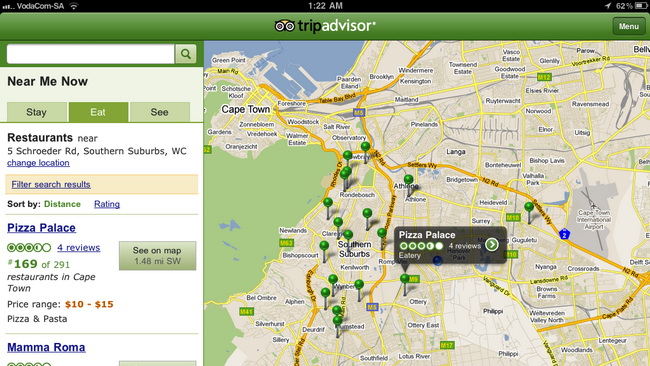The width and height of the screenshot is (650, 366).
Task: Open Filter search results
Action: coord(51,184)
